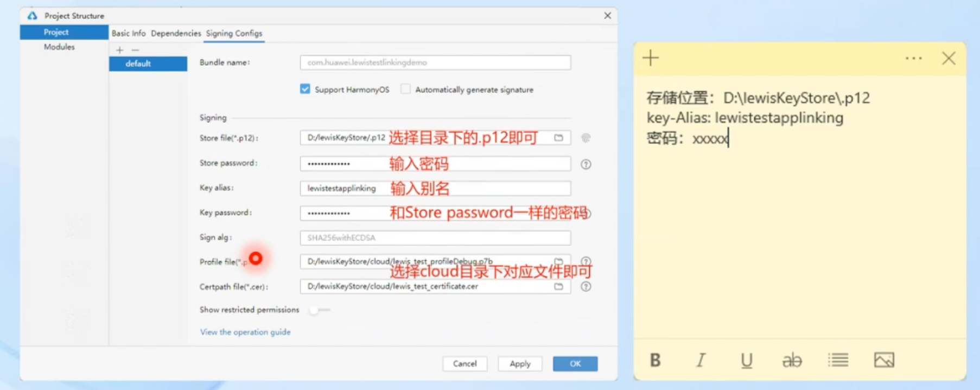Toggle Support HarmonyOS checkbox
Screen dimensions: 980x390
pos(305,89)
